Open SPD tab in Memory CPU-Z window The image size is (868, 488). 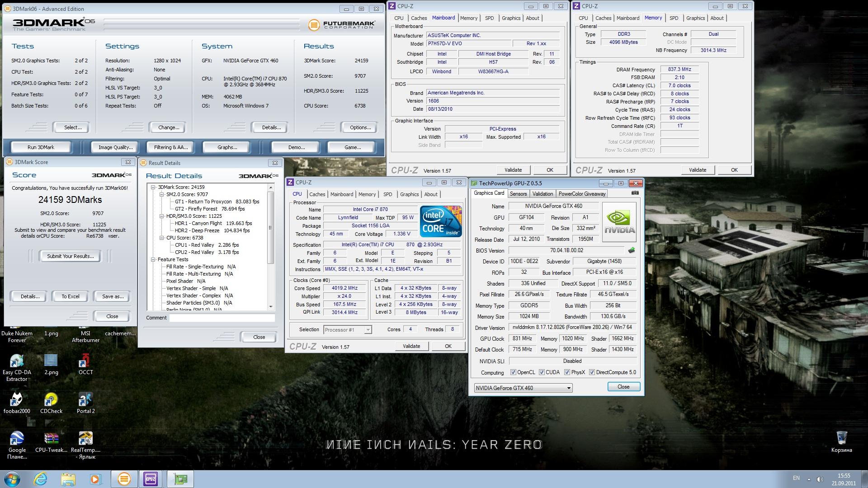pos(674,18)
